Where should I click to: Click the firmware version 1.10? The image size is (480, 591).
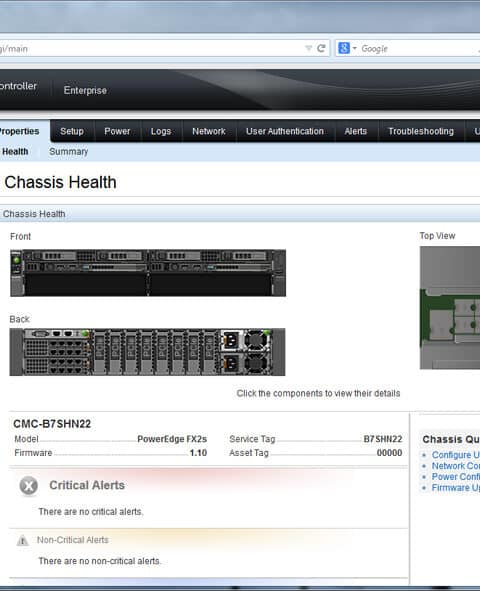click(199, 453)
